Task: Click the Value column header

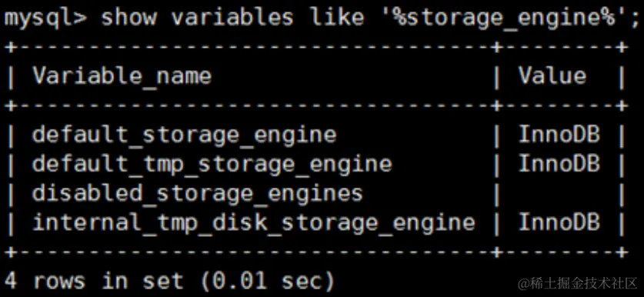Action: click(552, 76)
